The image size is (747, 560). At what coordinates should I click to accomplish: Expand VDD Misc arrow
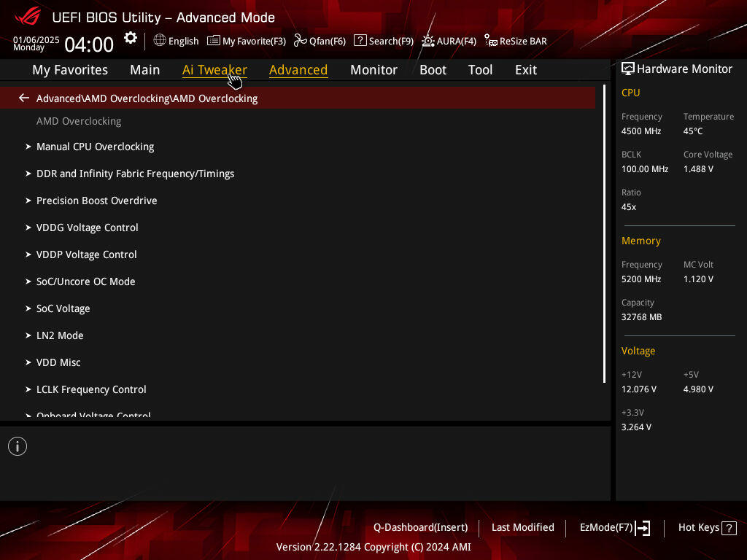(x=28, y=362)
